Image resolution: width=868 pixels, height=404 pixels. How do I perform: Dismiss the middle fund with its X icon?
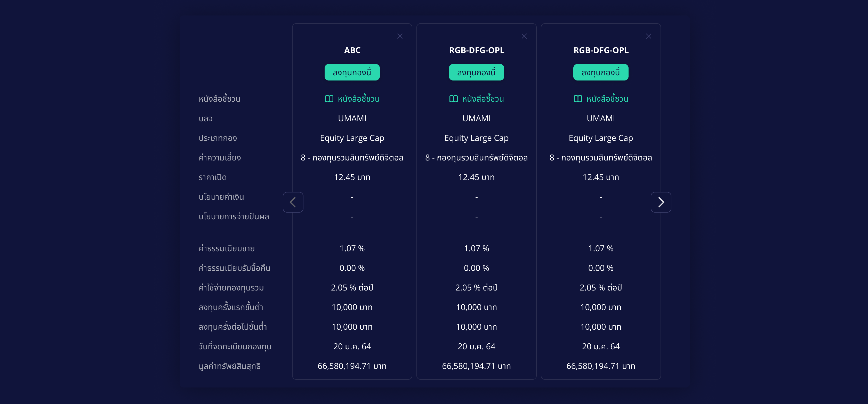524,36
